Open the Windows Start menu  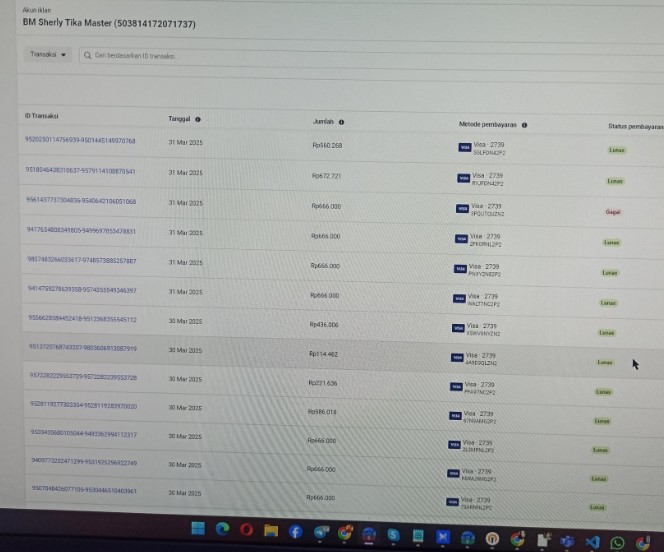[x=197, y=529]
